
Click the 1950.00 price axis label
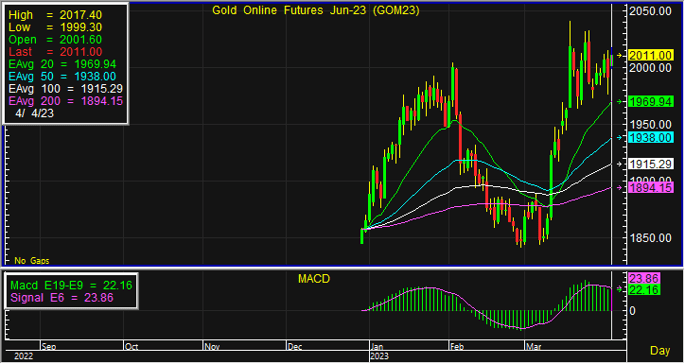pos(650,125)
